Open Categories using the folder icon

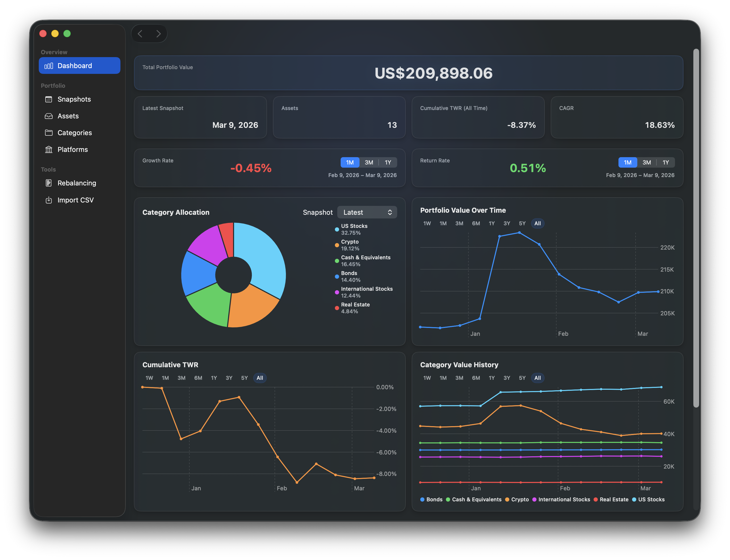(x=49, y=133)
